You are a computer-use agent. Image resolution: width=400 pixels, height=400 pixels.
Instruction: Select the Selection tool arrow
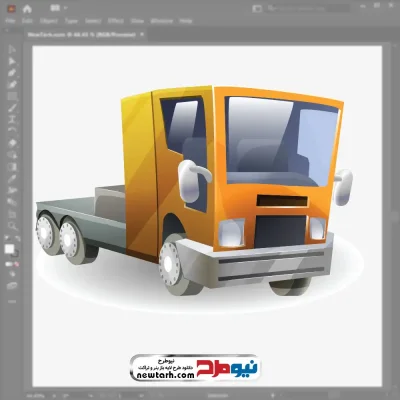pyautogui.click(x=12, y=49)
